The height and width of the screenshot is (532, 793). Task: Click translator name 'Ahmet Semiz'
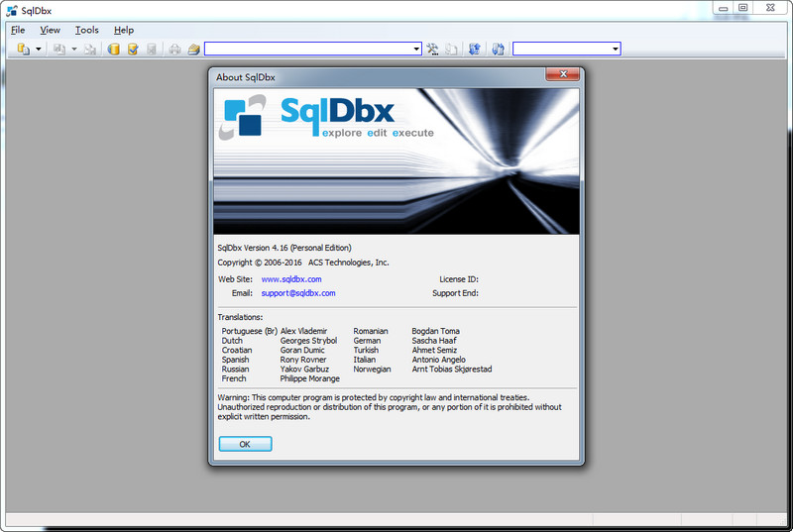pos(434,350)
